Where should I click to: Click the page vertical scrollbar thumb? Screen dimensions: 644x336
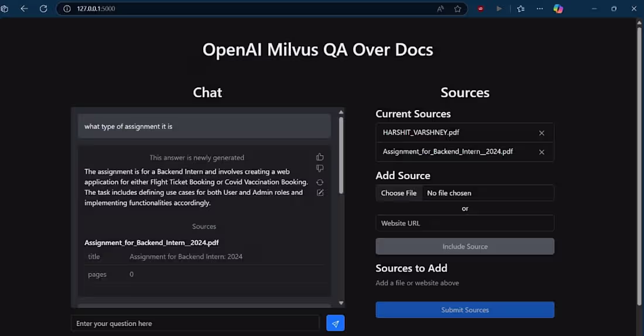(639, 166)
